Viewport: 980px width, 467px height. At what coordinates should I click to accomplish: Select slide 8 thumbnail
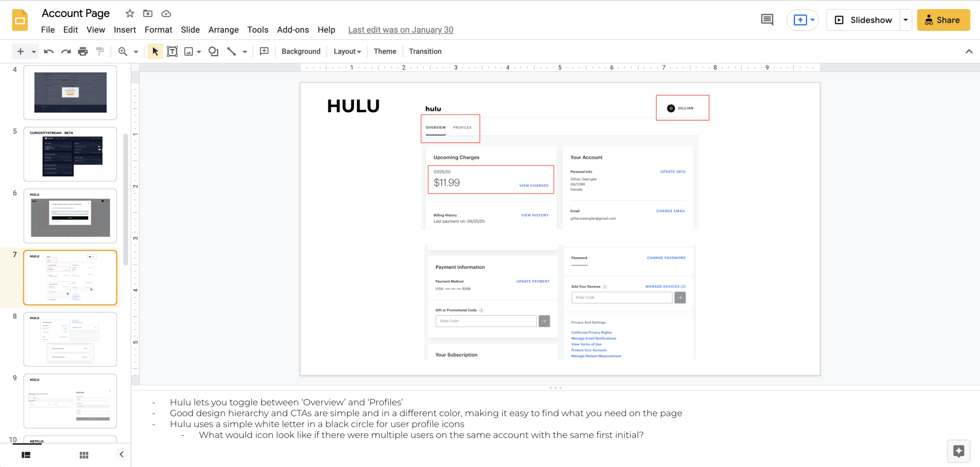pos(70,339)
